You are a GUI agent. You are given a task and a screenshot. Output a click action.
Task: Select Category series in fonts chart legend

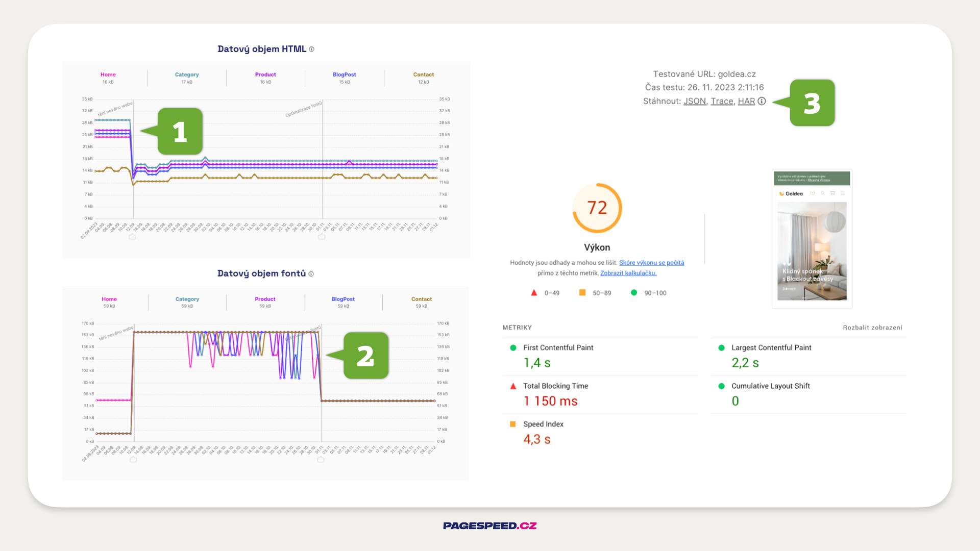(187, 302)
